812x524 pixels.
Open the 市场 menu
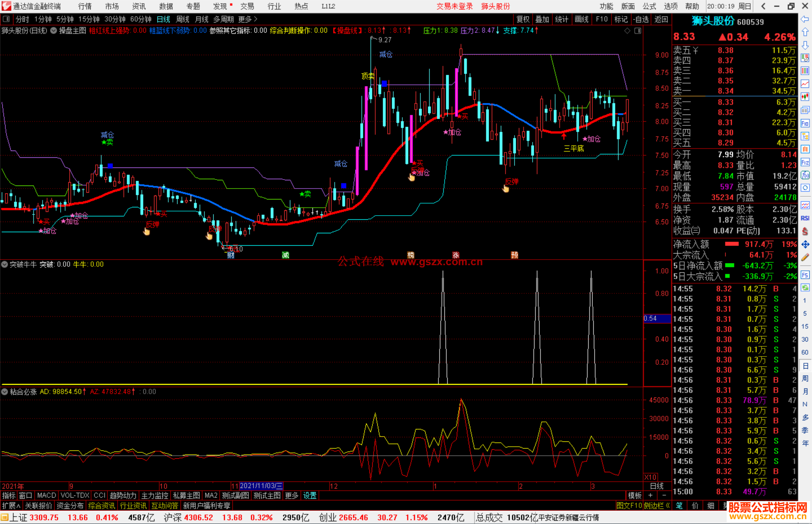point(112,6)
